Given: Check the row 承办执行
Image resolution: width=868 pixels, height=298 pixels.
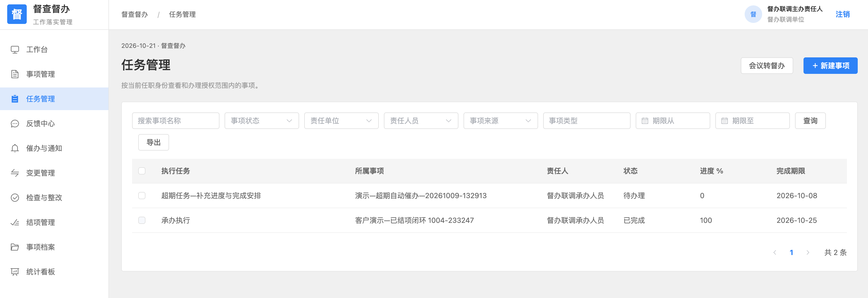Looking at the screenshot, I should (x=142, y=220).
